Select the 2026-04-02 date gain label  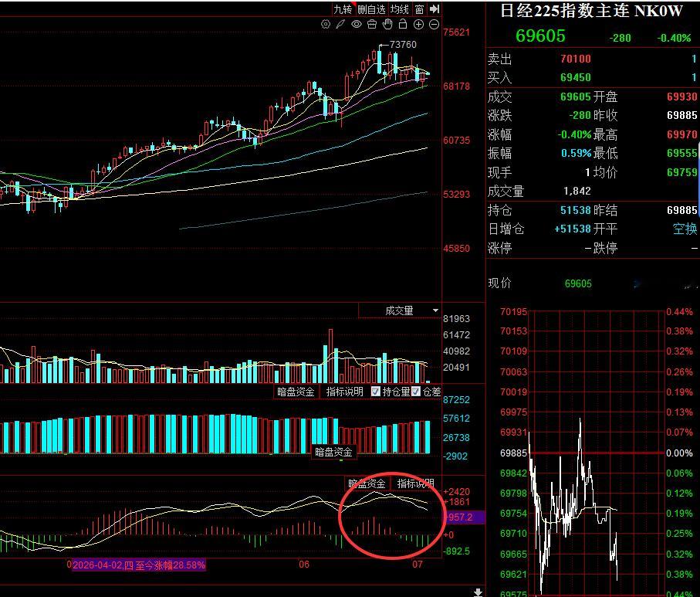point(138,565)
